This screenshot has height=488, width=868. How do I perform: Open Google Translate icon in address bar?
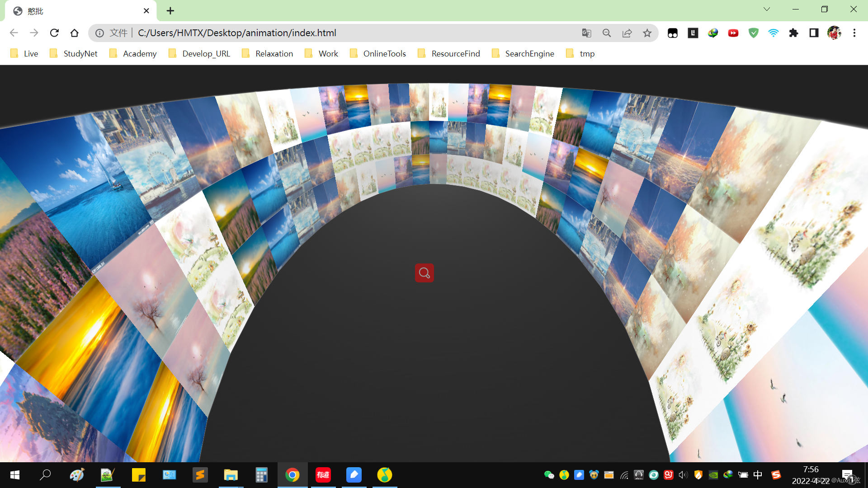point(587,33)
